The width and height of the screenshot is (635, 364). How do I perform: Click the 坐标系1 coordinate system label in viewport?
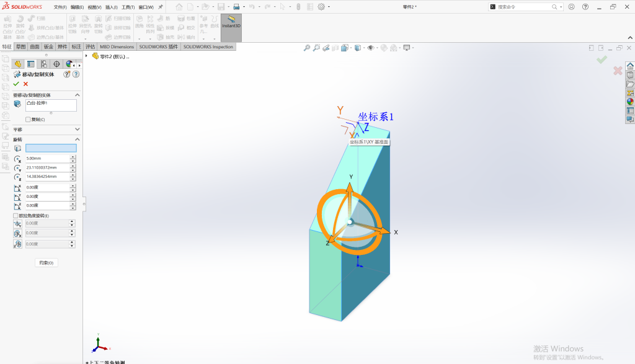point(375,117)
